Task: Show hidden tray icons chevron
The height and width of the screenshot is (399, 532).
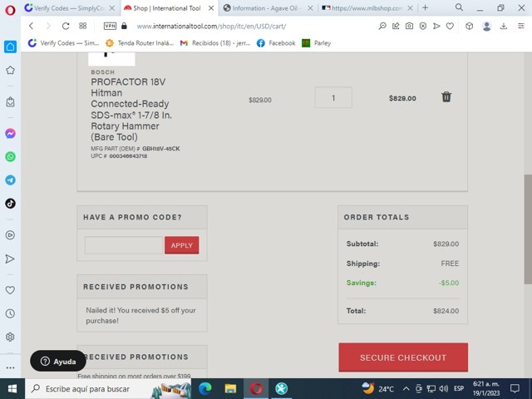Action: point(406,389)
